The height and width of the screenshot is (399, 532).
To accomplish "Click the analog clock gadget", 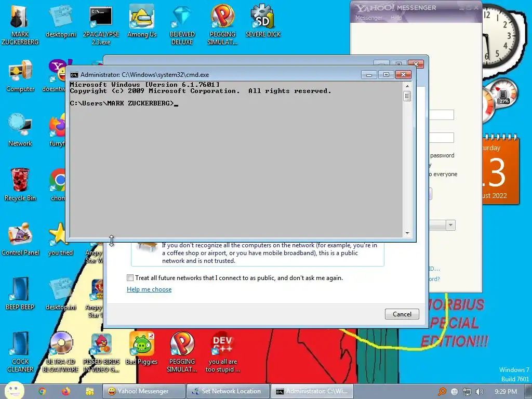I will tap(500, 35).
